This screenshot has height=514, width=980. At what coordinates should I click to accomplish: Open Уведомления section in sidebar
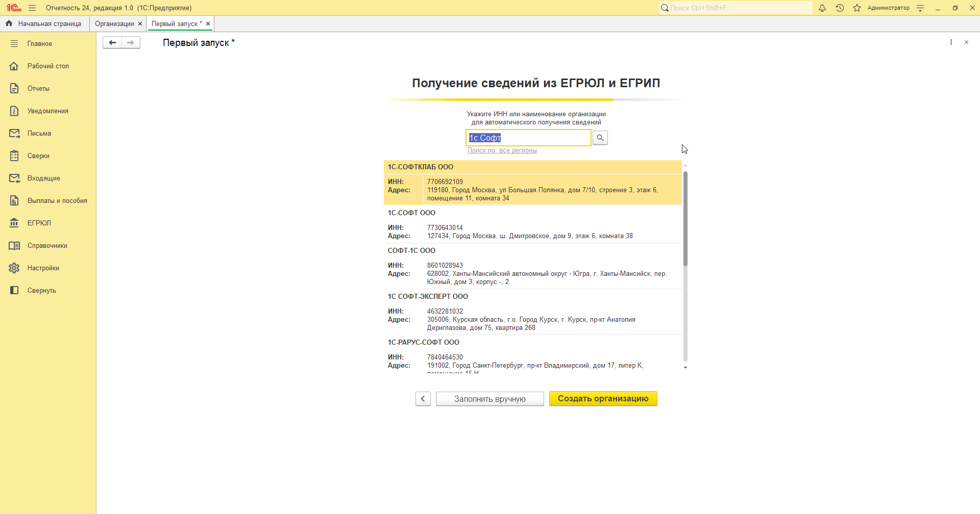point(48,111)
